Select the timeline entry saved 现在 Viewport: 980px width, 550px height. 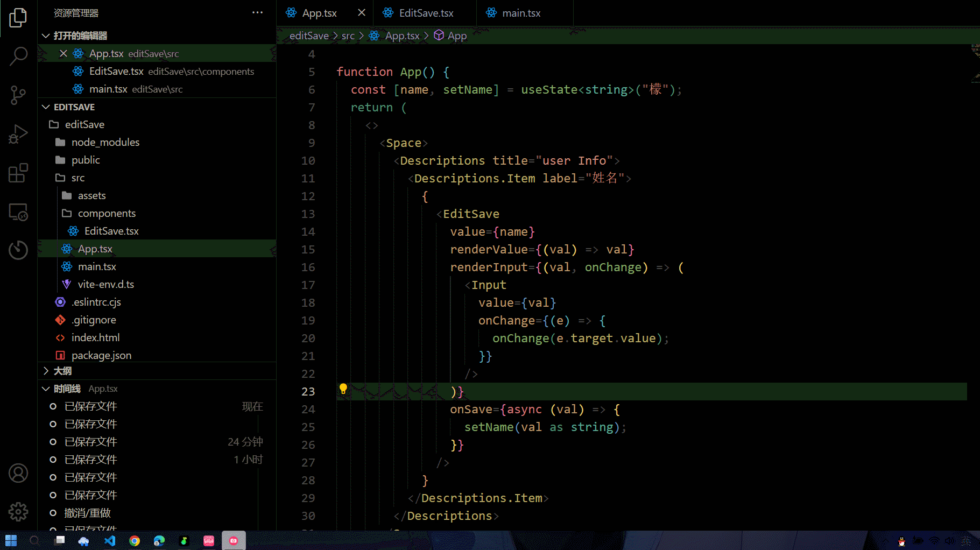point(157,406)
